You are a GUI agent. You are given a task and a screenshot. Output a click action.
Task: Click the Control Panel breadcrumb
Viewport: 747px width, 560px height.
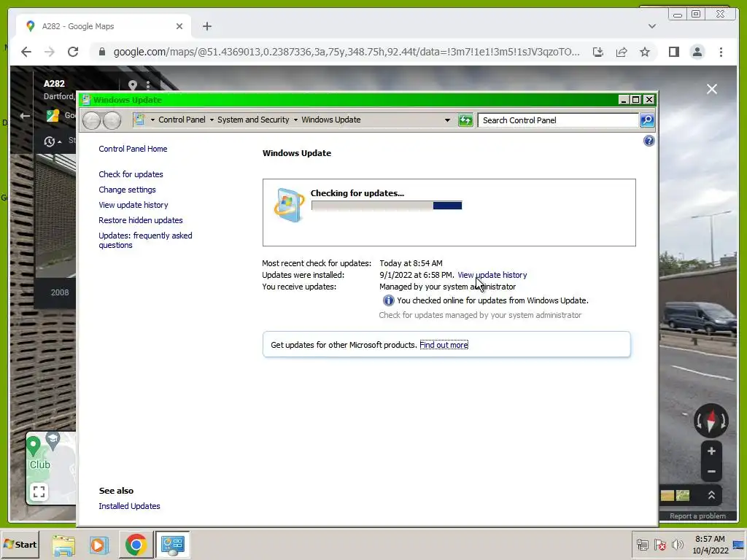coord(182,120)
